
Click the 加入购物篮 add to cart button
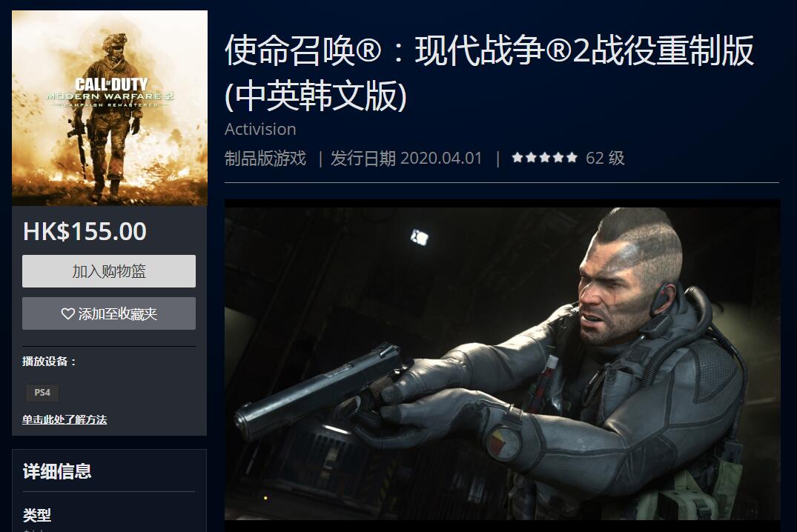(x=109, y=271)
